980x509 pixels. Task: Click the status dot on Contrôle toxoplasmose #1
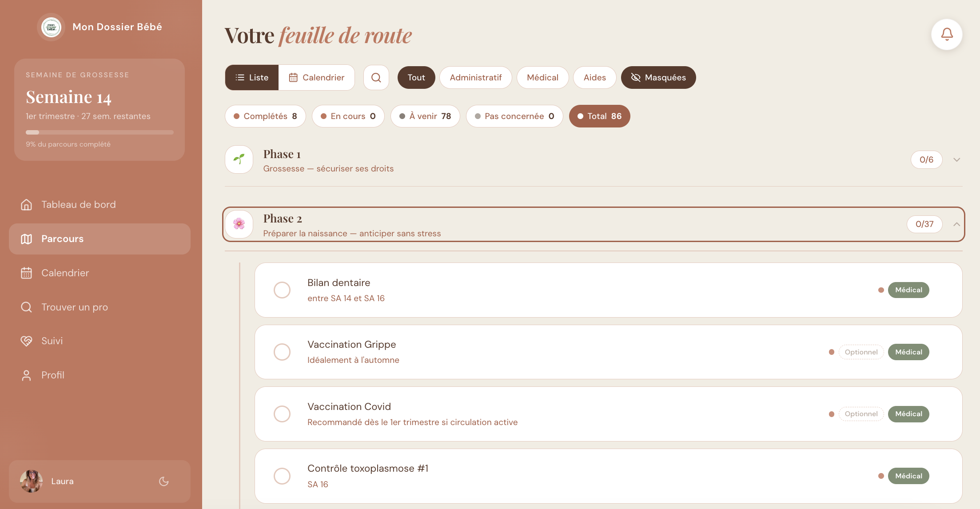pyautogui.click(x=881, y=476)
